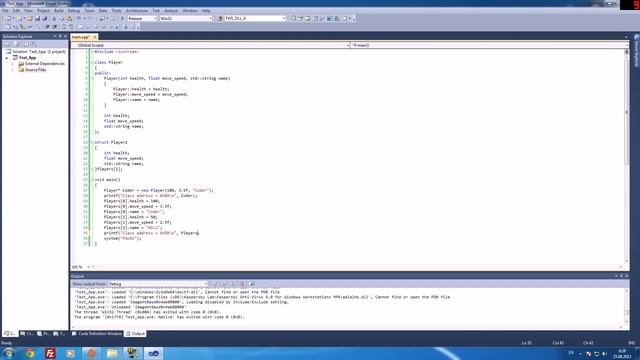640x360 pixels.
Task: Click the New Project toolbar icon
Action: pyautogui.click(x=8, y=18)
